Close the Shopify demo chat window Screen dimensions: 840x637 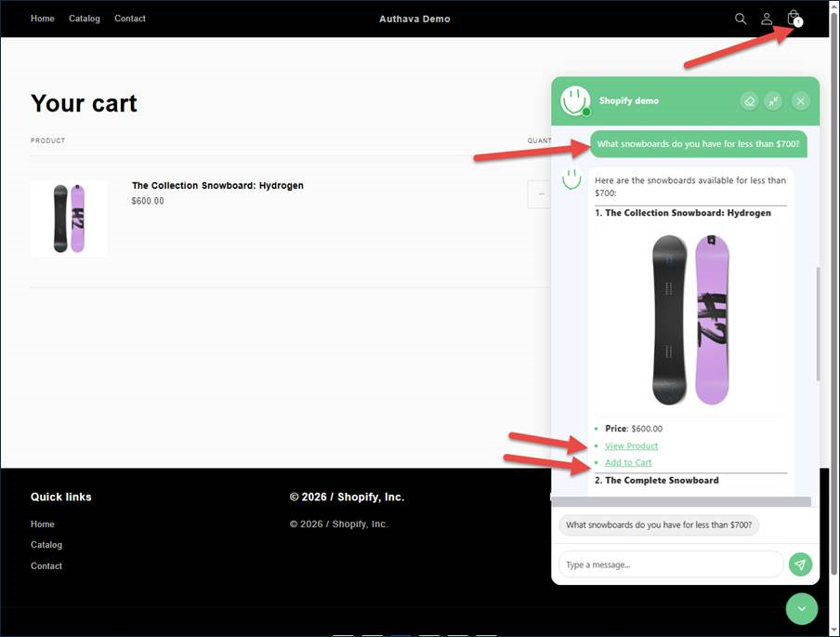point(800,100)
